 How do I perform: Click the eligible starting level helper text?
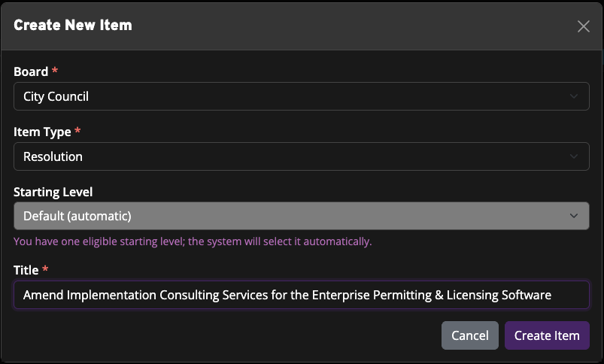click(x=193, y=241)
